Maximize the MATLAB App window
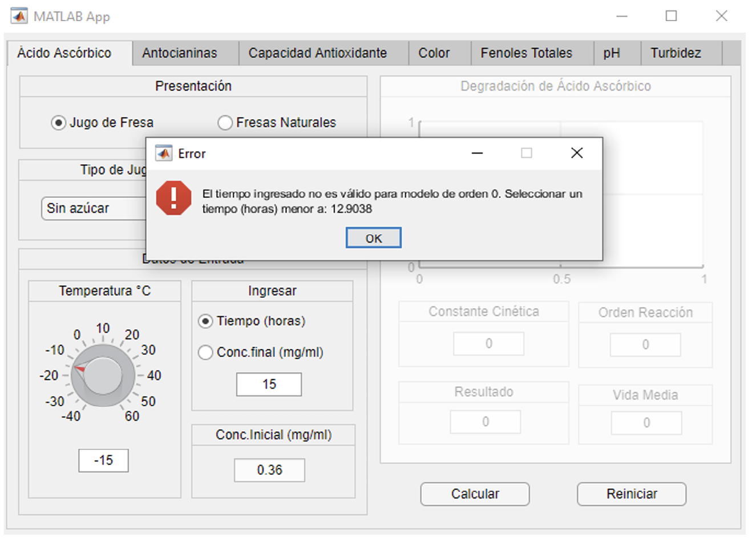 [x=671, y=16]
